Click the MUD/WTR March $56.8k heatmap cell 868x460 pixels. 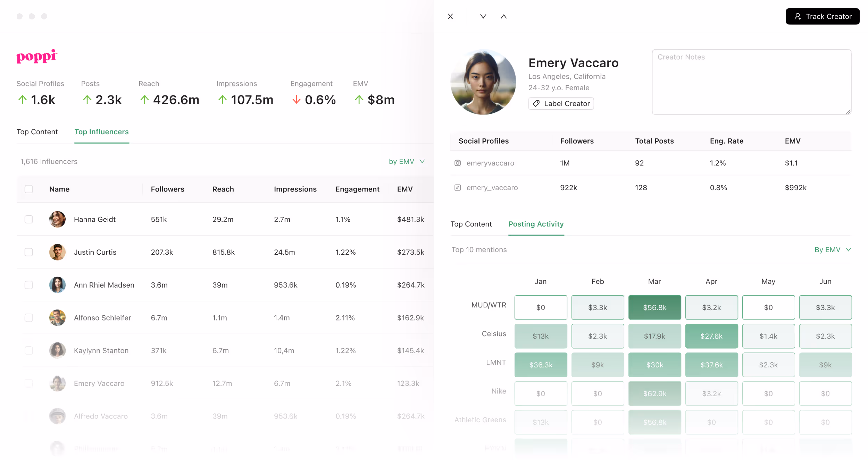coord(654,307)
